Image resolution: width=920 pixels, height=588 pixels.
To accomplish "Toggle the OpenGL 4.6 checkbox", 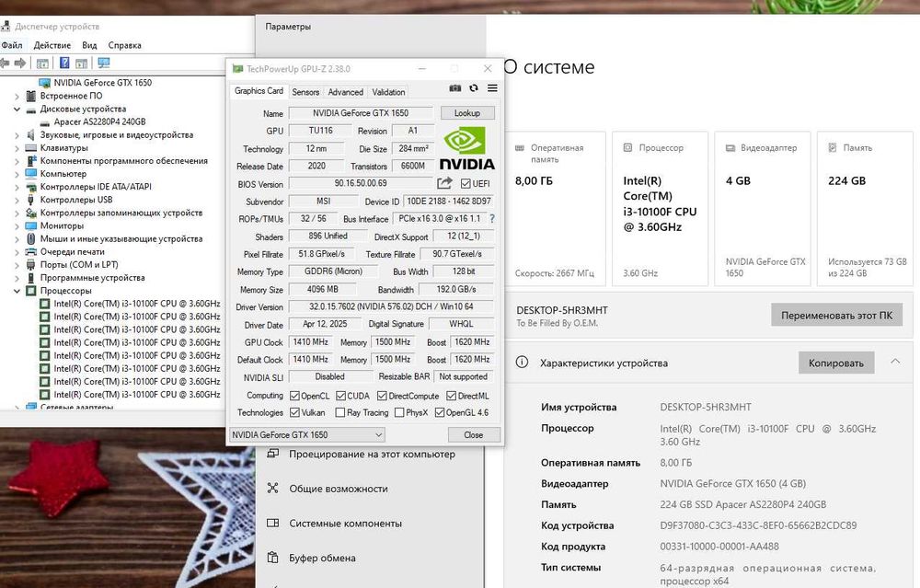I will click(440, 412).
